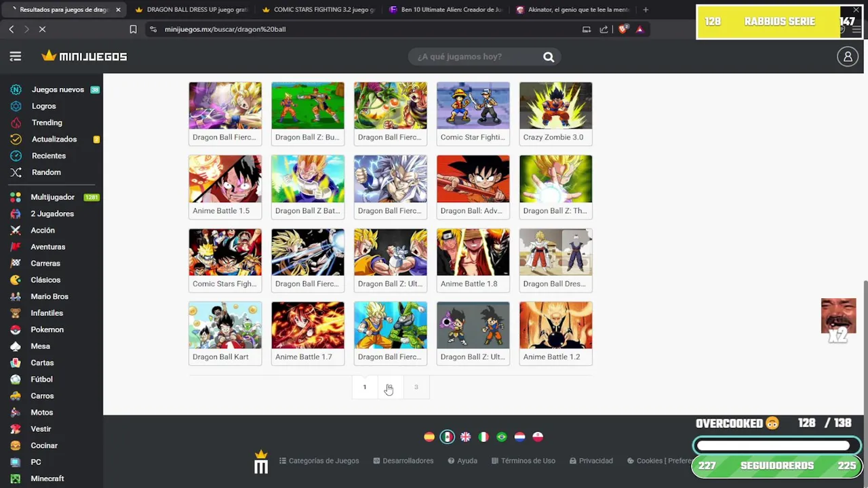This screenshot has width=868, height=488.
Task: Click the Actualizados checkmark icon
Action: point(16,140)
